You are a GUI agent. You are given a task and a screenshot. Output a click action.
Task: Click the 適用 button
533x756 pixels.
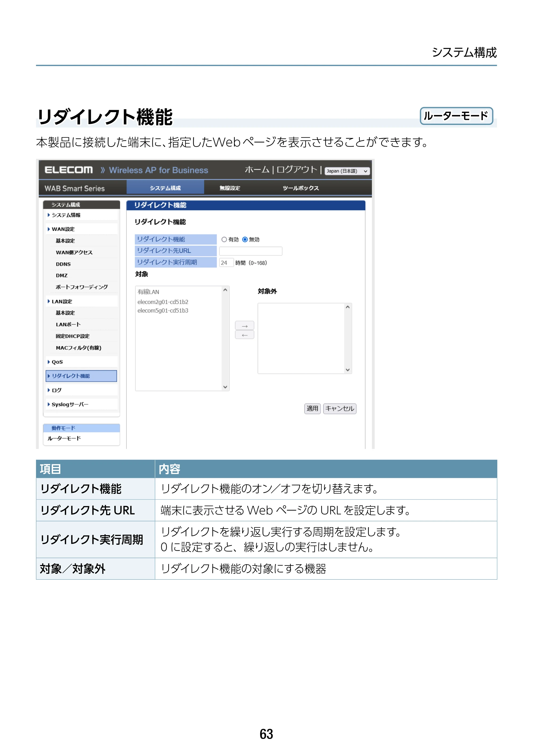[x=312, y=408]
